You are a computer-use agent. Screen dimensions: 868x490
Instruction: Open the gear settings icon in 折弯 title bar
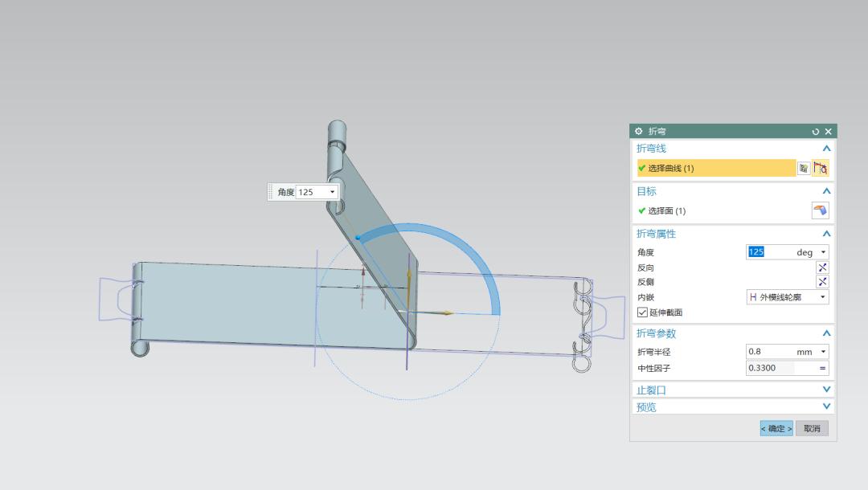(639, 132)
